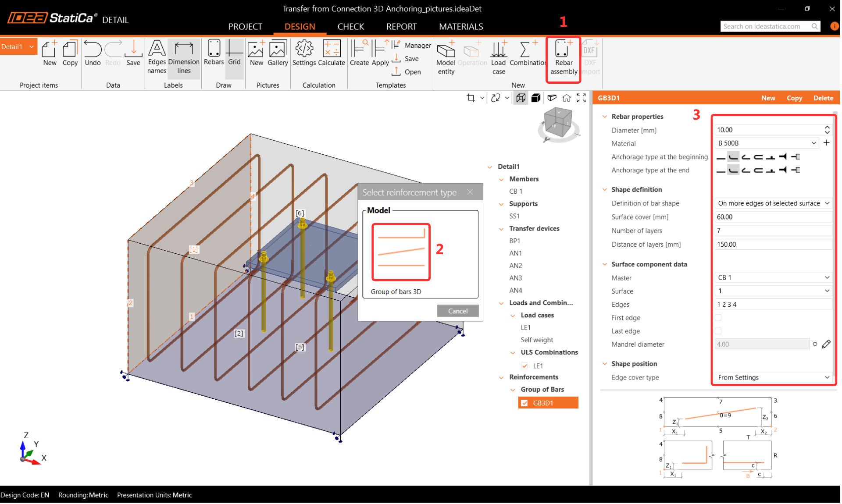Open the Material B 500B dropdown
The width and height of the screenshot is (842, 504).
pos(767,143)
